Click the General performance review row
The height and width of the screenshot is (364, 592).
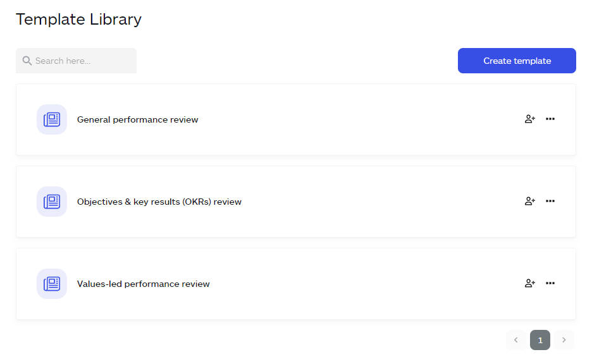[296, 119]
